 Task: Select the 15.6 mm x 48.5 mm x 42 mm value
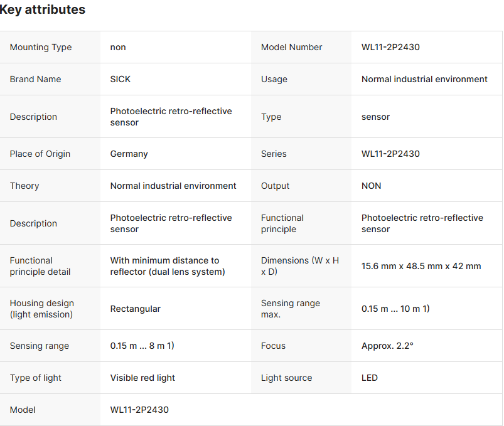pos(421,266)
